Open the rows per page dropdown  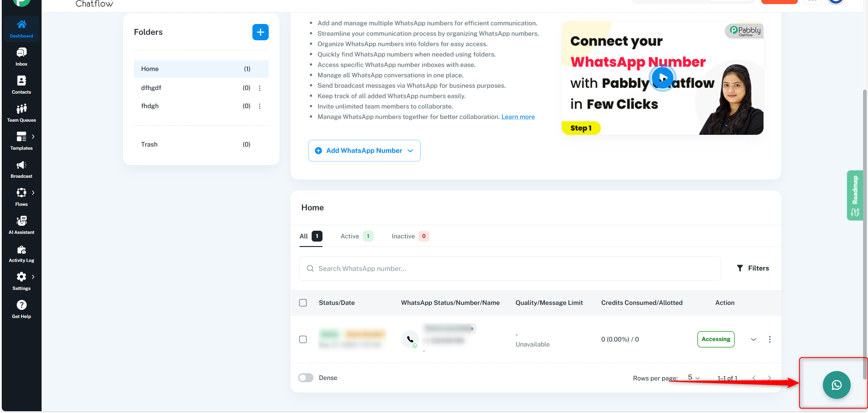(x=694, y=378)
